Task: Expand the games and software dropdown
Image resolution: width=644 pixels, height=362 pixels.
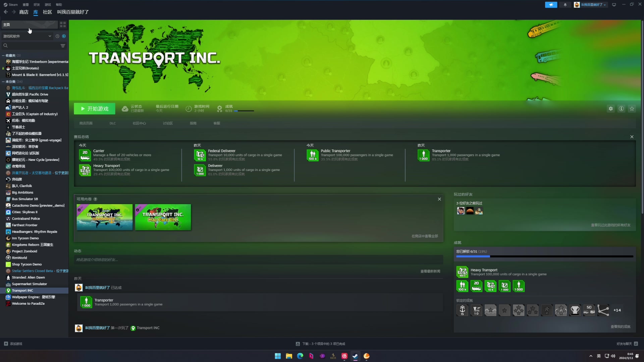Action: click(50, 36)
